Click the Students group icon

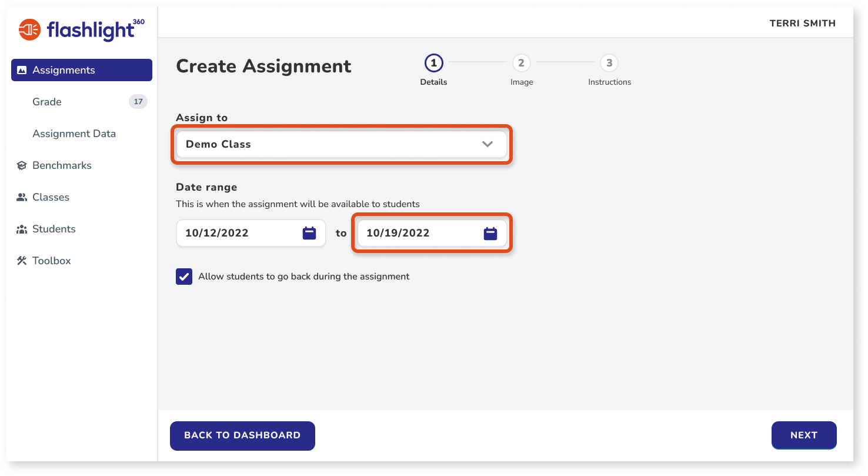21,229
